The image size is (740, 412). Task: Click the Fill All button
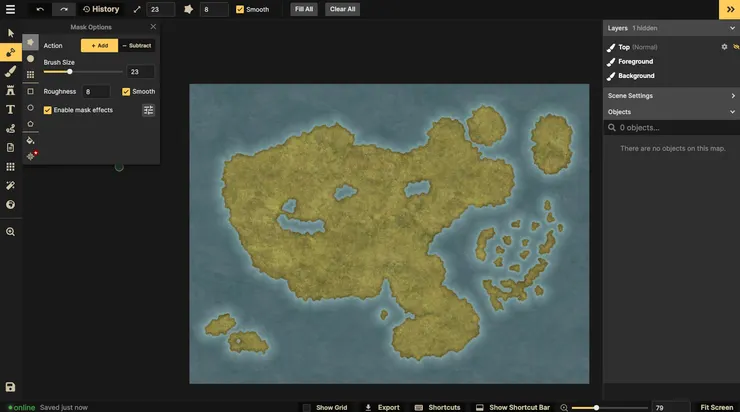tap(304, 9)
